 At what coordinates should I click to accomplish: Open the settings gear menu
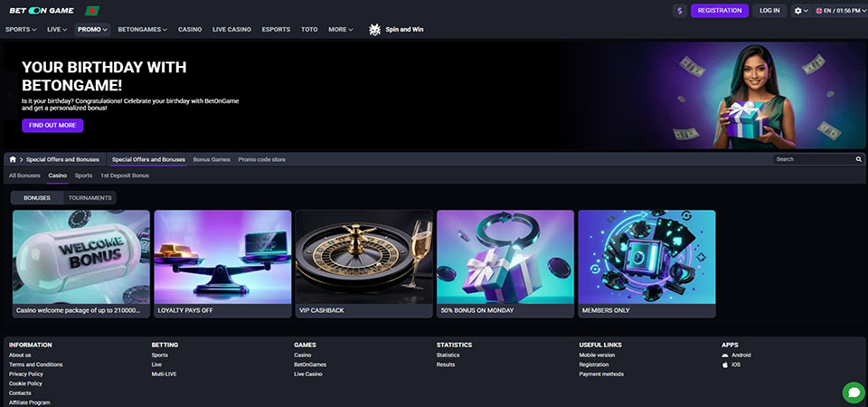(x=801, y=11)
